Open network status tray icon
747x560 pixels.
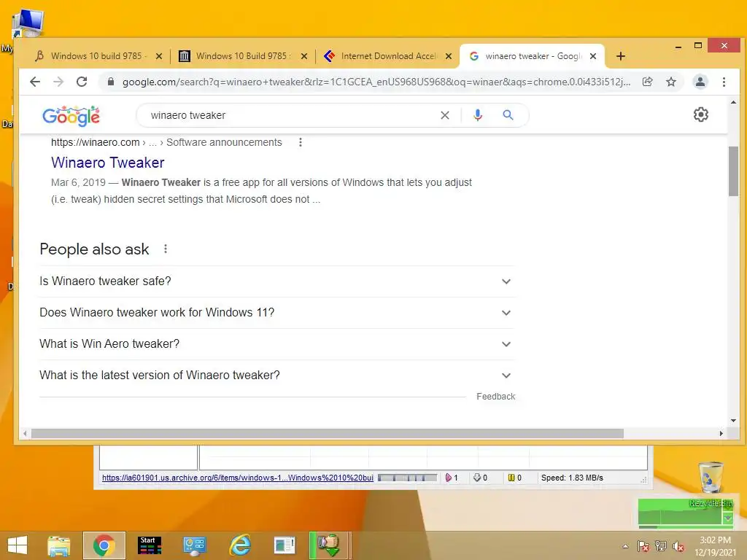pos(661,546)
